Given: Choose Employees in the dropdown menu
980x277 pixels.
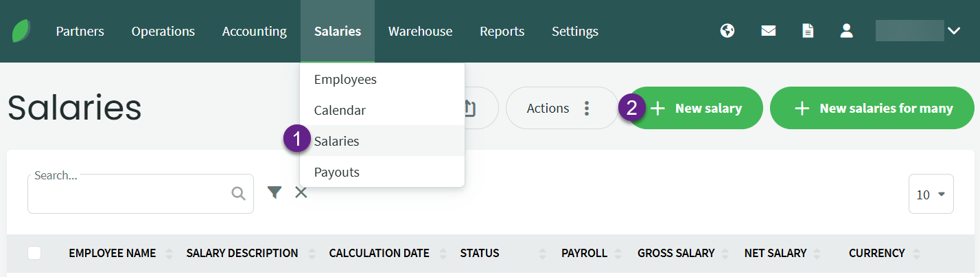Looking at the screenshot, I should click(x=345, y=80).
